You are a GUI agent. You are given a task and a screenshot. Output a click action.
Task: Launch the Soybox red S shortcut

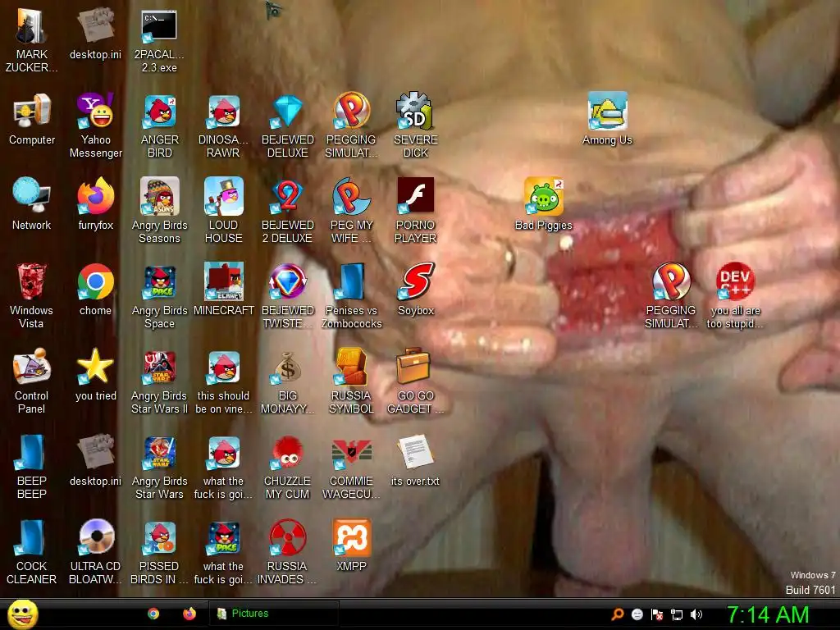pyautogui.click(x=416, y=290)
